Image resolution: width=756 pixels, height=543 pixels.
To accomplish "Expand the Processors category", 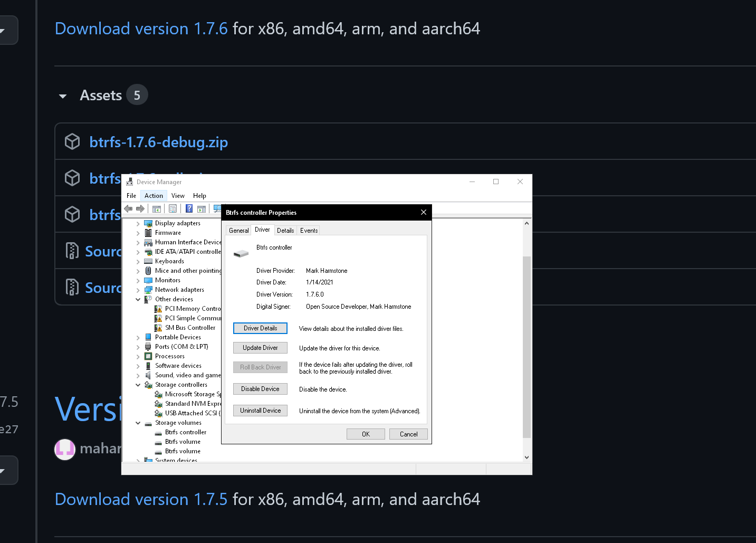I will (138, 356).
